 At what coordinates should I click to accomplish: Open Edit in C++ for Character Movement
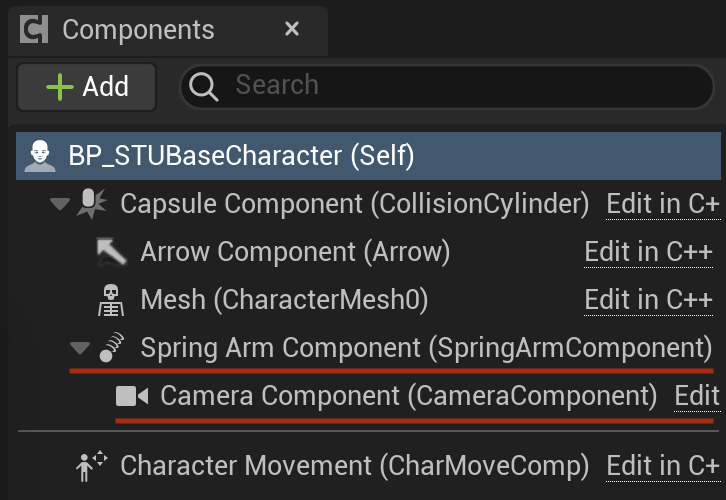click(x=663, y=466)
